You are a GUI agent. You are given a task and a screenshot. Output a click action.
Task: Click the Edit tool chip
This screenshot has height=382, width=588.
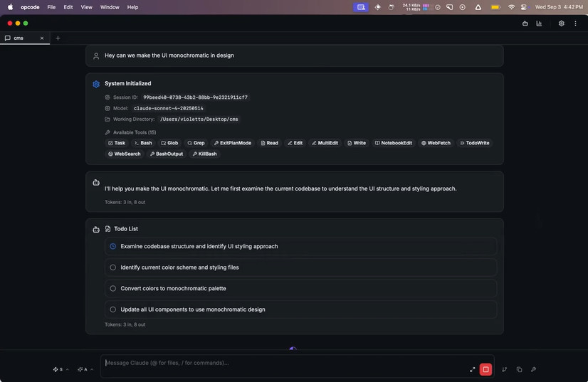click(x=295, y=143)
